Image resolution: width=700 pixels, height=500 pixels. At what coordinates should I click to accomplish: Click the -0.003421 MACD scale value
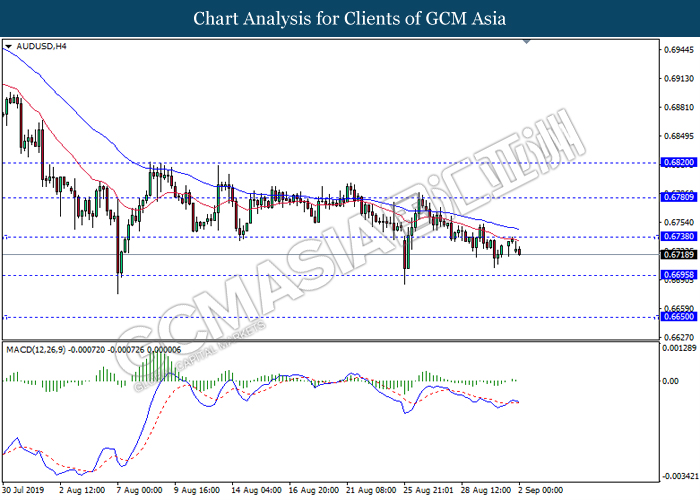point(680,476)
